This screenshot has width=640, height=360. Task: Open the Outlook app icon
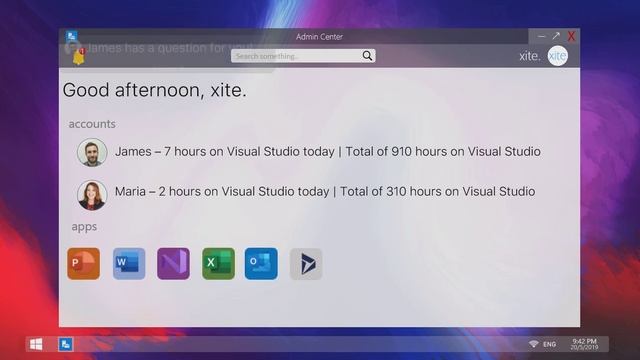[x=261, y=264]
